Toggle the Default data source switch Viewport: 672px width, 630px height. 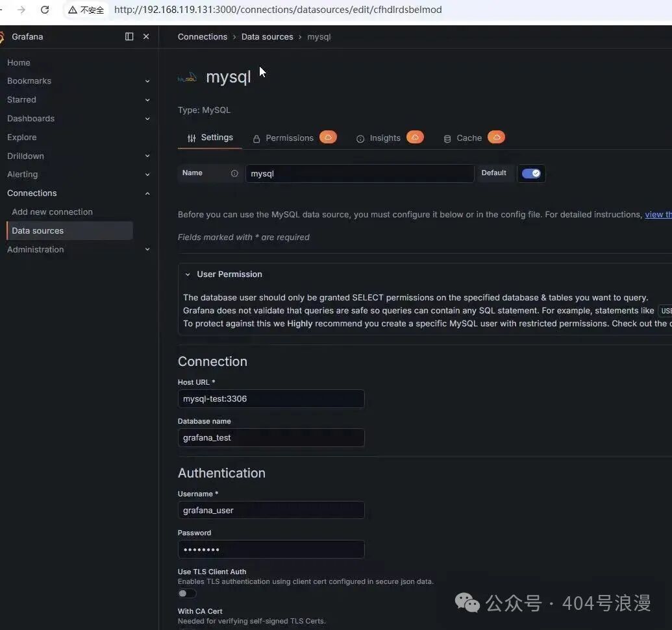(x=531, y=173)
